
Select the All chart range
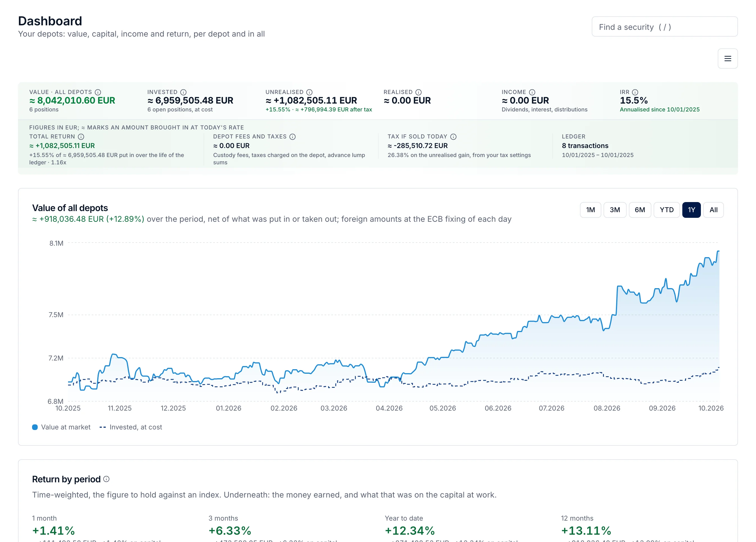pyautogui.click(x=713, y=210)
